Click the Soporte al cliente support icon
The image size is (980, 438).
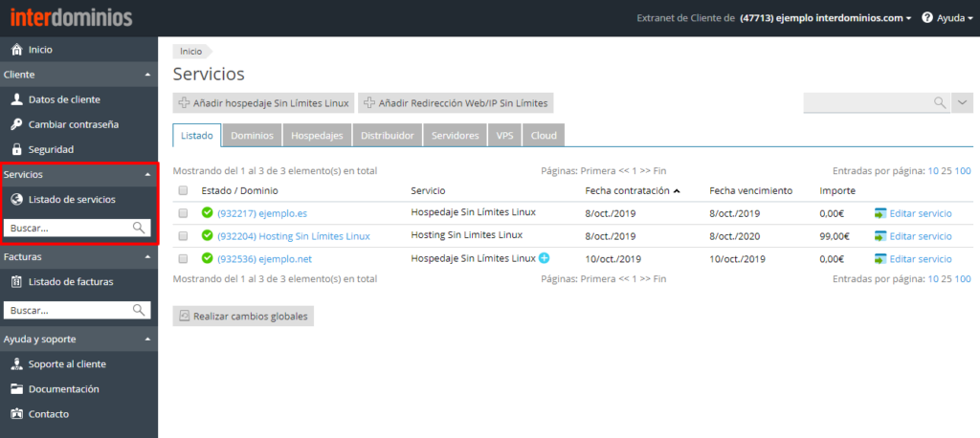(17, 364)
